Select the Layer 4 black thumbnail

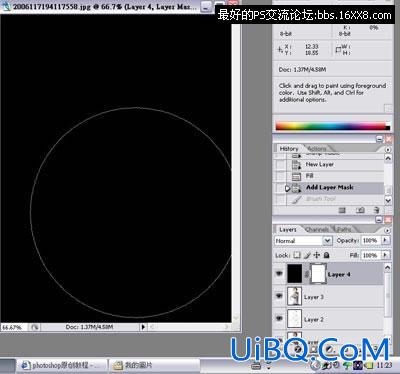click(294, 274)
